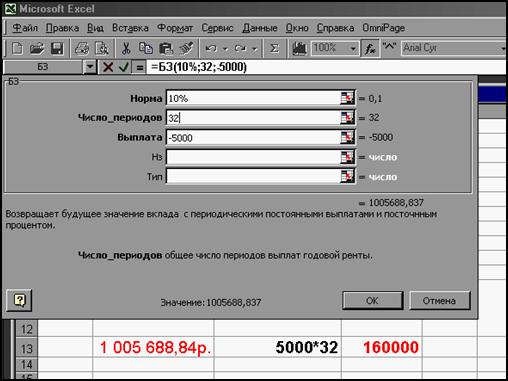Screen dimensions: 508x381
Task: Select cell containing 5000*32
Action: (278, 348)
